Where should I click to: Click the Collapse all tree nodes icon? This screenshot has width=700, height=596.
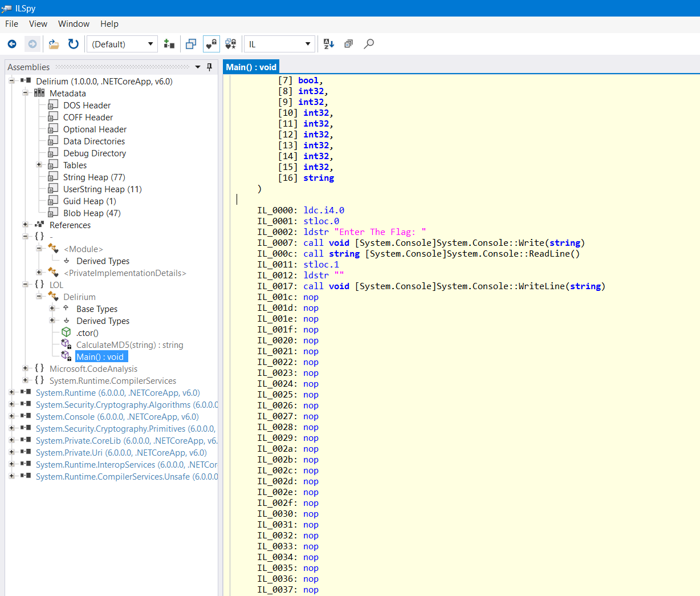click(x=348, y=44)
